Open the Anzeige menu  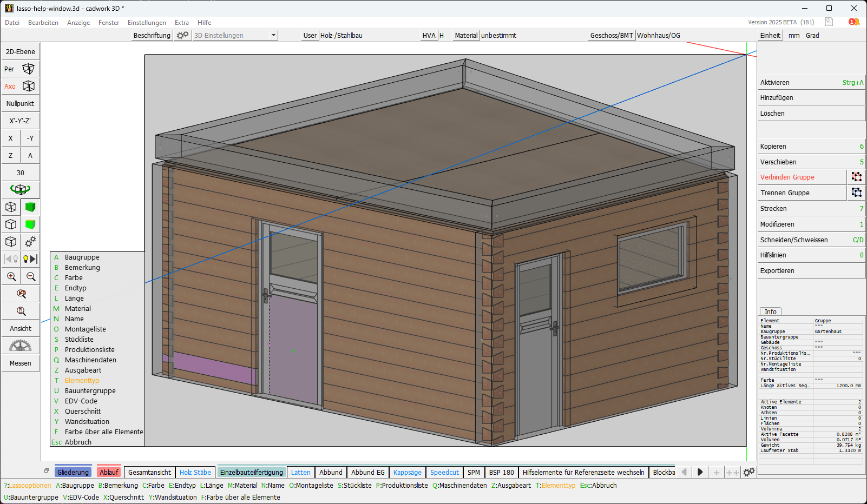pos(78,23)
